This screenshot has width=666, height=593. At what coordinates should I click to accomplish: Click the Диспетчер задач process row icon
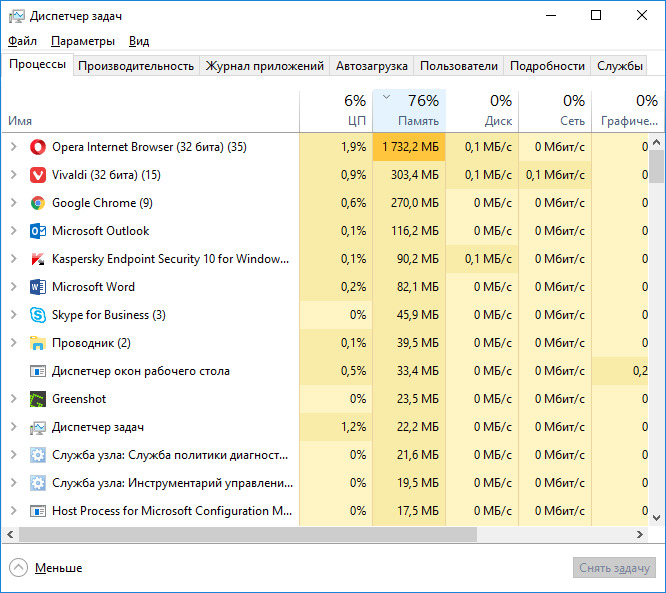38,427
